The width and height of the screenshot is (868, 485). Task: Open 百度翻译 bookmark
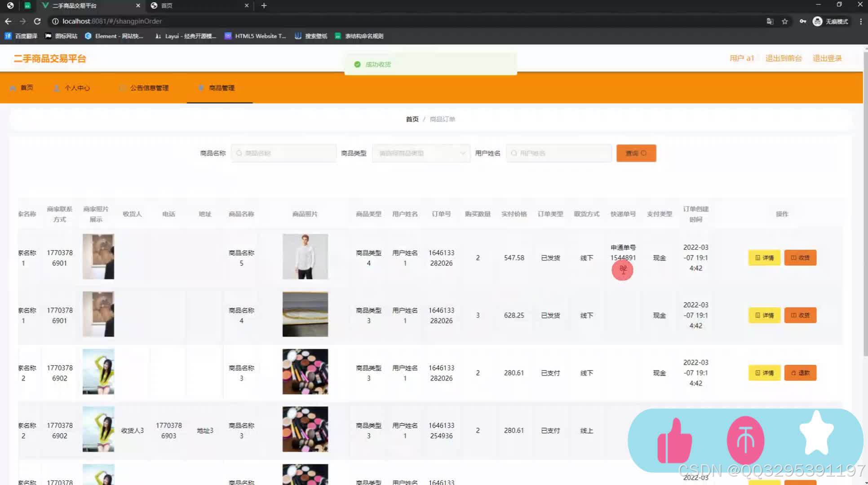coord(21,36)
